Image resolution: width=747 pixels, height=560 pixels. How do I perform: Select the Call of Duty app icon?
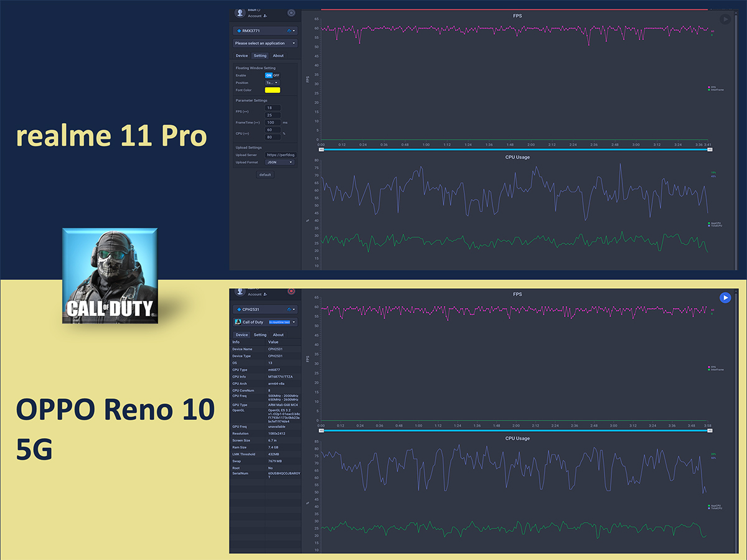click(109, 277)
